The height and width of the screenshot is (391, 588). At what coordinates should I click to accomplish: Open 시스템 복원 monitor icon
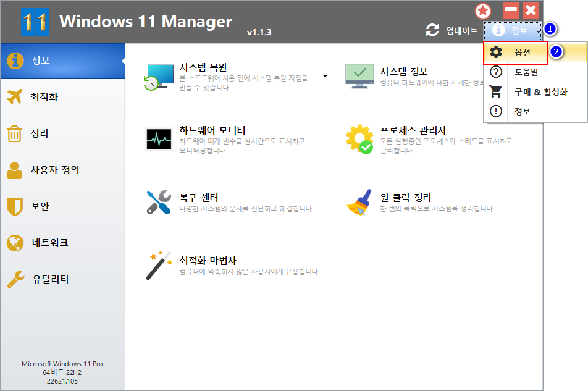[x=159, y=77]
